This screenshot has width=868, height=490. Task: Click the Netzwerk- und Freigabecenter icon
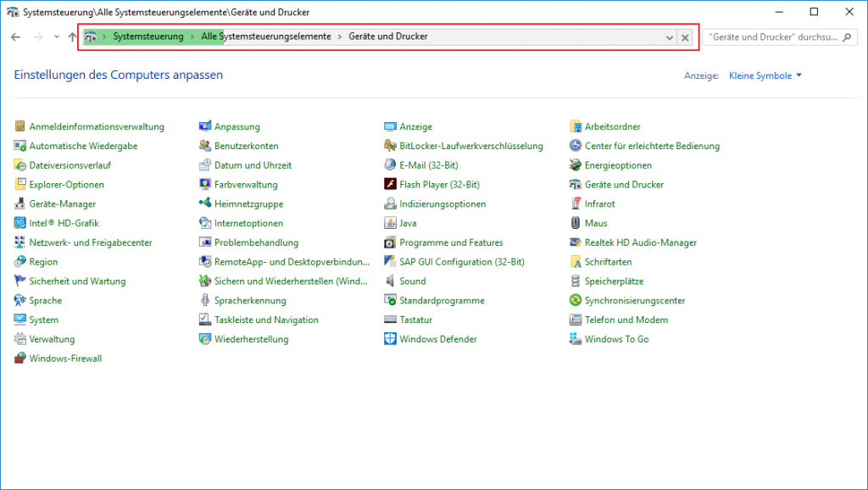click(20, 242)
